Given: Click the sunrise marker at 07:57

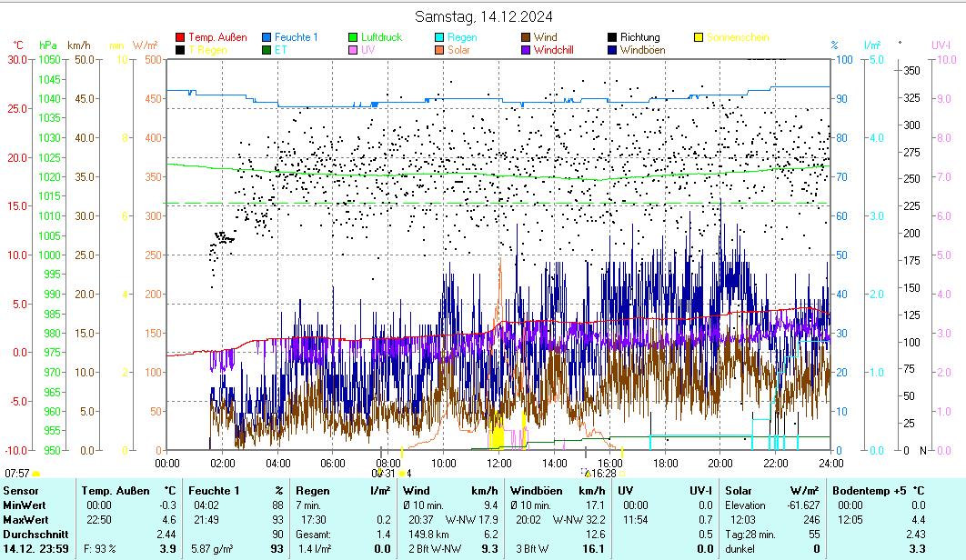Looking at the screenshot, I should 17,473.
